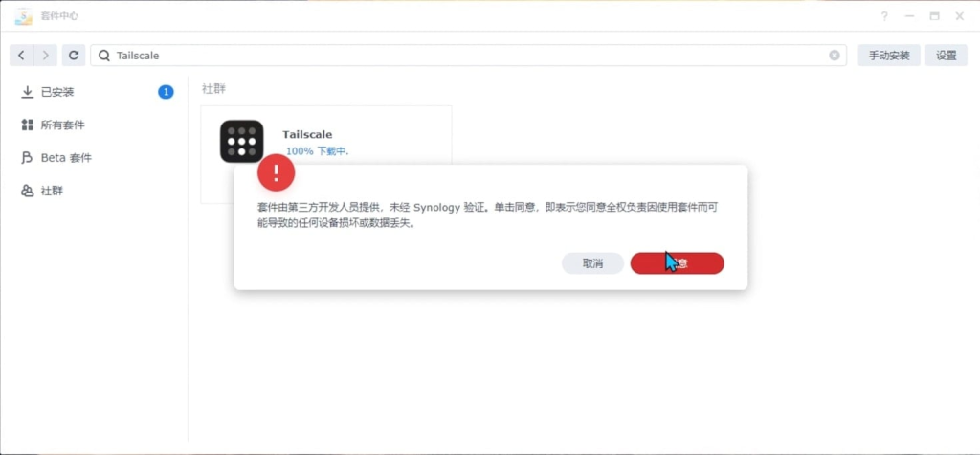The height and width of the screenshot is (455, 980).
Task: Open 设置 settings button
Action: pyautogui.click(x=947, y=55)
